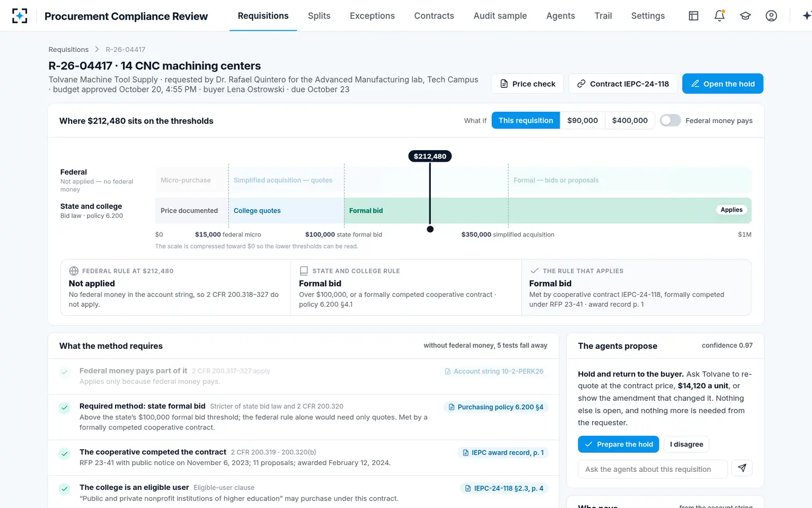Open the Exceptions tab
Viewport: 812px width, 508px height.
[x=372, y=16]
